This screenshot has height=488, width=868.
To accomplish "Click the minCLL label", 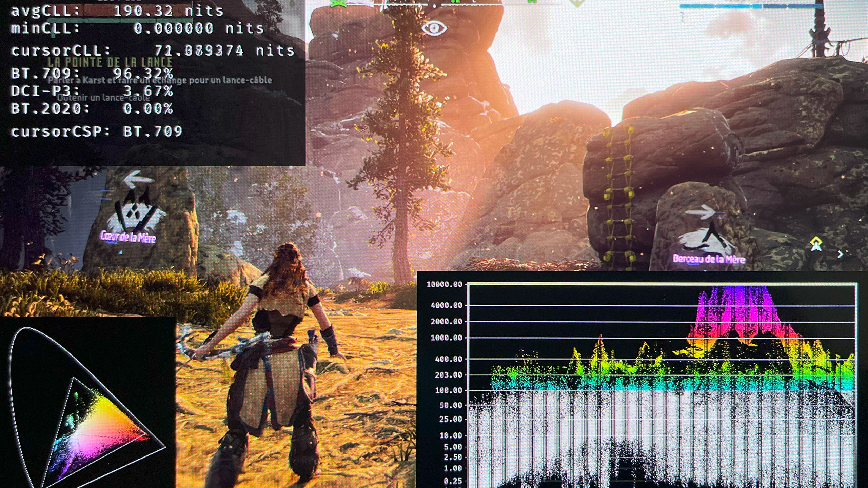I will (46, 28).
